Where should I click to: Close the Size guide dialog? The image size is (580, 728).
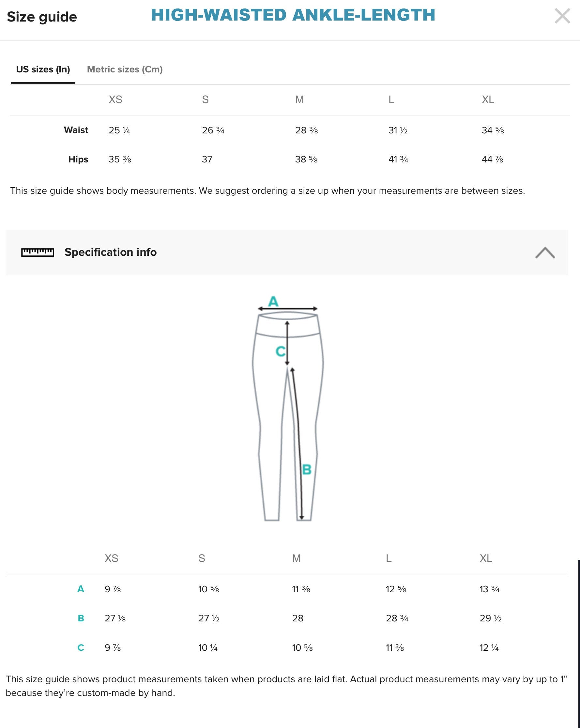pyautogui.click(x=562, y=16)
